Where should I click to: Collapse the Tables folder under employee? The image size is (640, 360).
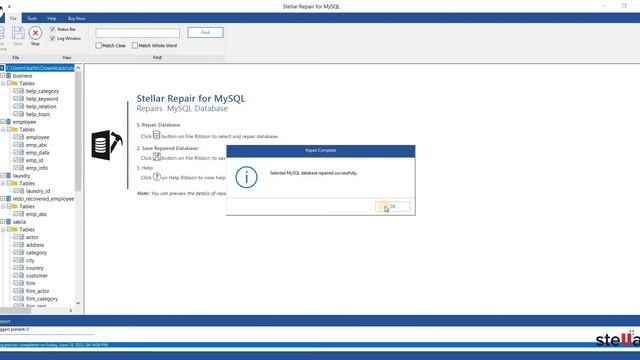point(3,130)
